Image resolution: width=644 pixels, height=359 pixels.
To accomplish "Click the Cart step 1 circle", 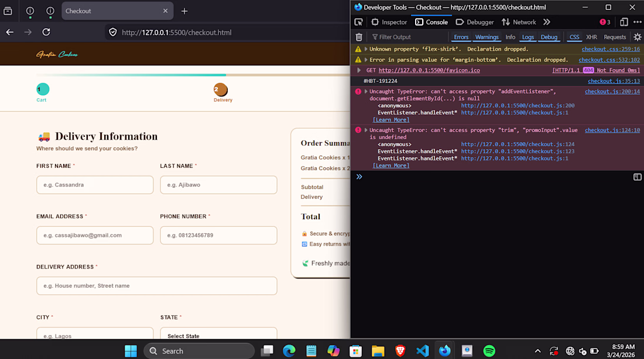I will click(43, 89).
